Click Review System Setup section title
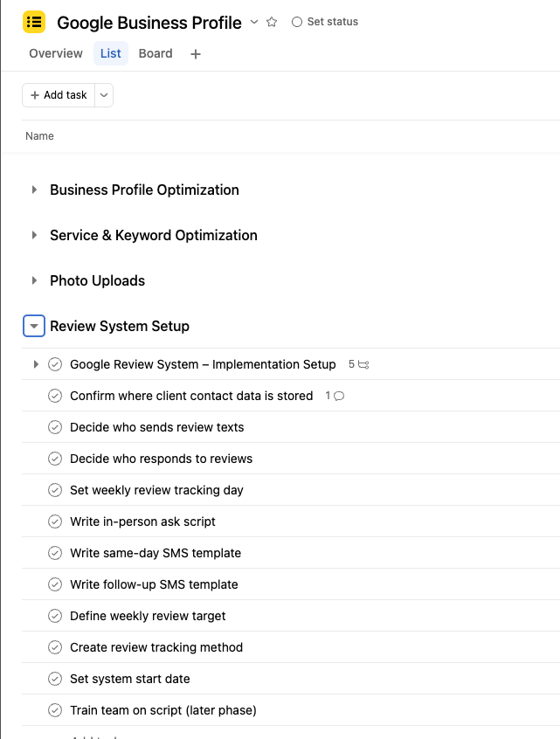Image resolution: width=560 pixels, height=739 pixels. (120, 326)
